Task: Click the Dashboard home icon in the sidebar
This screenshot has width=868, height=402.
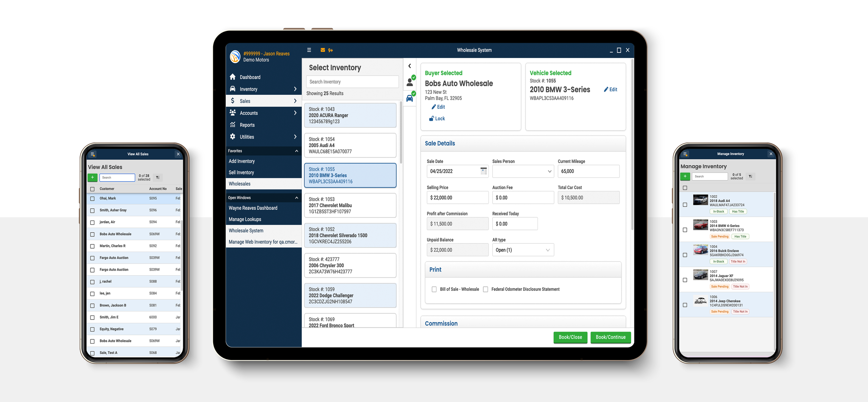Action: [232, 77]
